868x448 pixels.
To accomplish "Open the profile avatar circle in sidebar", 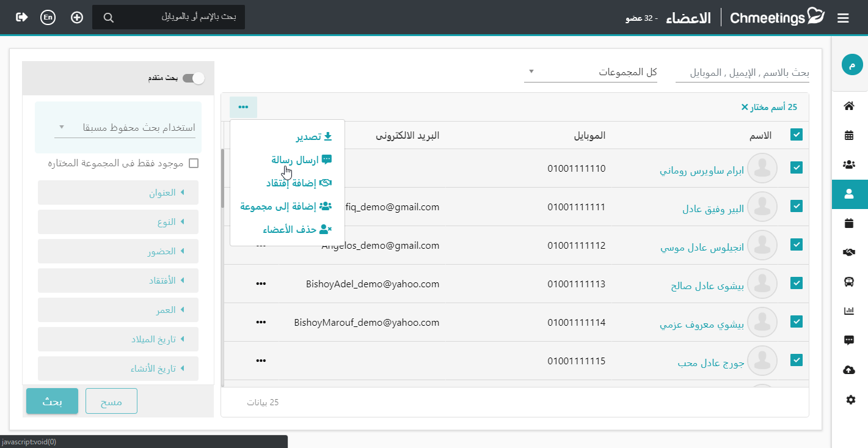I will point(852,65).
